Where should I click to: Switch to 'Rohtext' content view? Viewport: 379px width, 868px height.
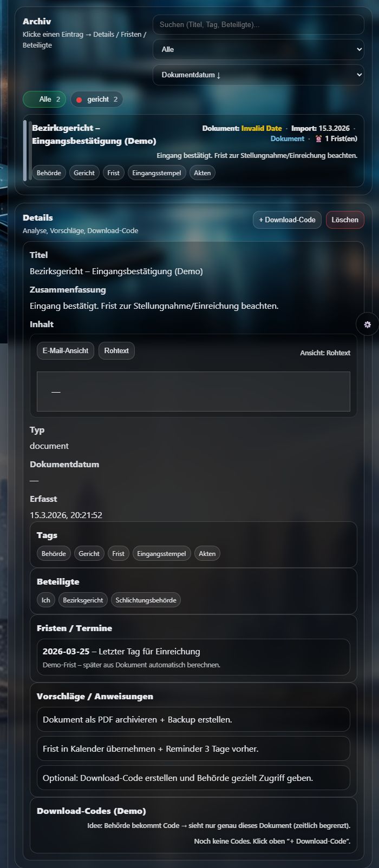point(116,350)
